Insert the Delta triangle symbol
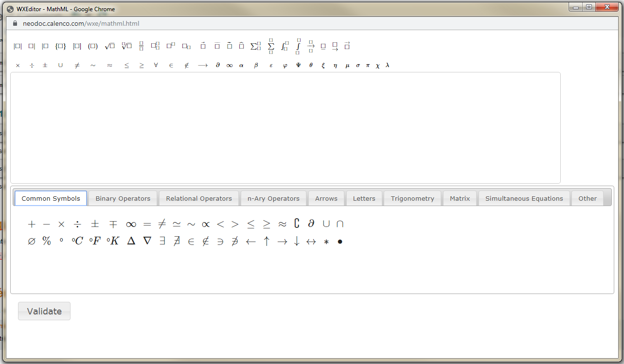 131,241
